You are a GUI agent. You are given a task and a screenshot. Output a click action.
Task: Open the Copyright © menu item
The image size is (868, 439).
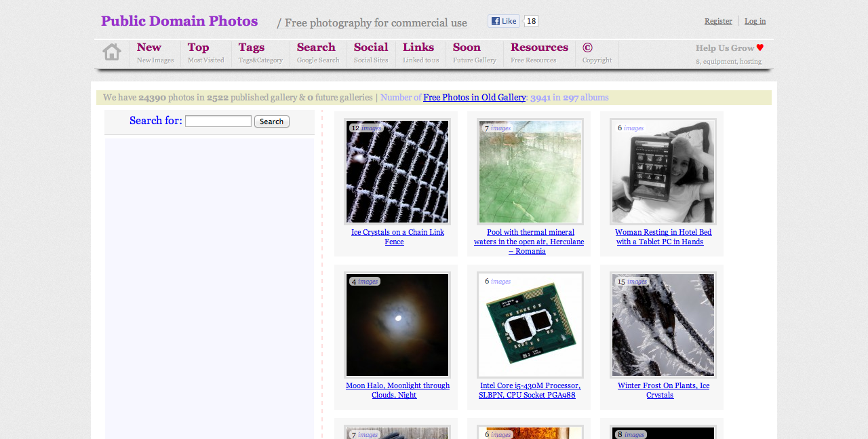pyautogui.click(x=597, y=53)
